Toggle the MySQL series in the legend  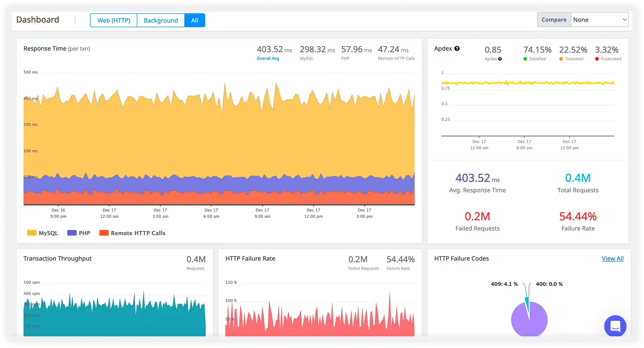(48, 233)
